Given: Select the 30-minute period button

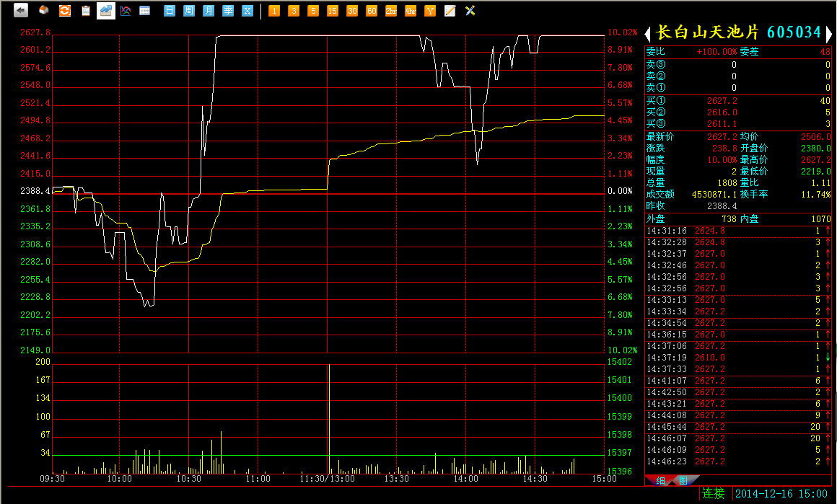Looking at the screenshot, I should [x=352, y=11].
